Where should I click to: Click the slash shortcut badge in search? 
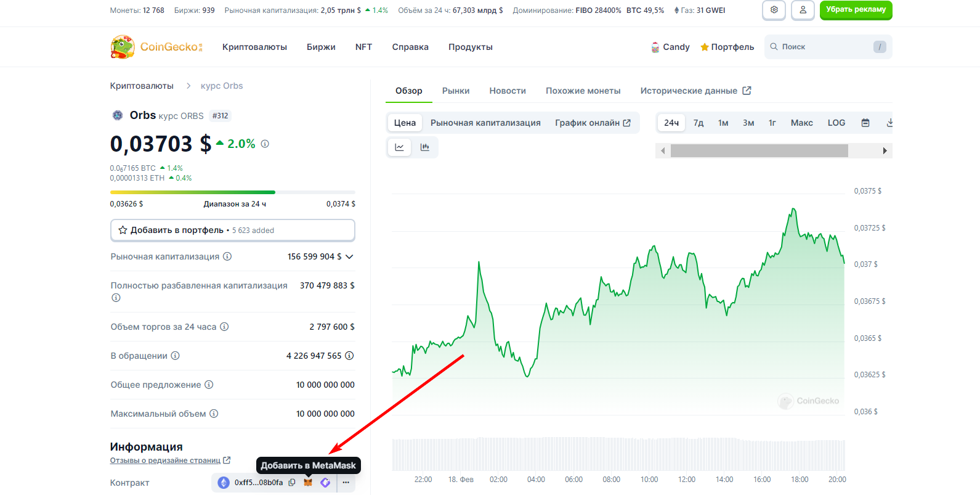tap(880, 47)
